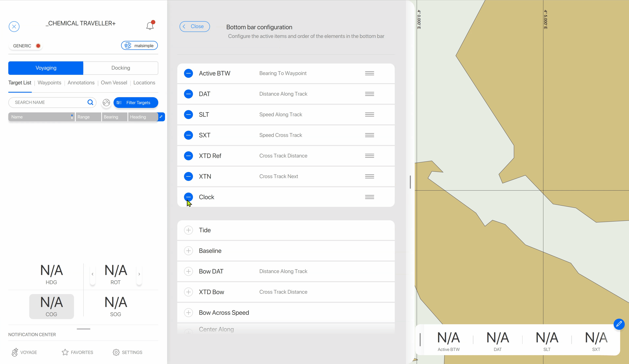This screenshot has height=364, width=629.
Task: Click the SLT value in bottom bar
Action: pyautogui.click(x=547, y=338)
